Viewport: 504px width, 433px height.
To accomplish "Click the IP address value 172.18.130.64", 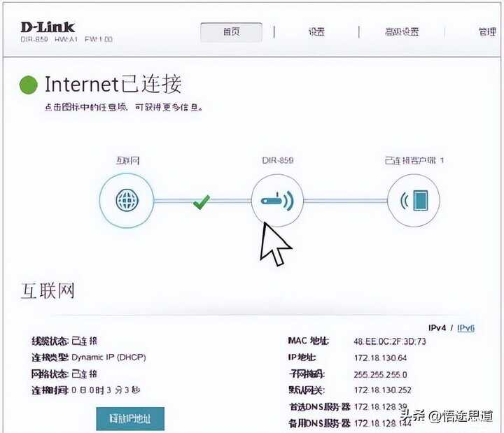I will (380, 358).
